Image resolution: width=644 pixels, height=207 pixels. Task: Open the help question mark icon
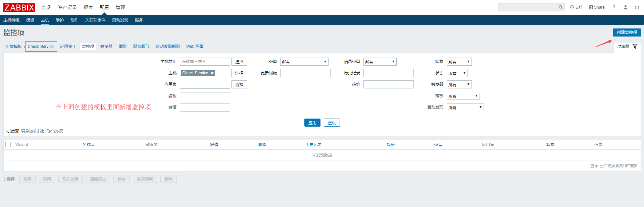point(614,7)
